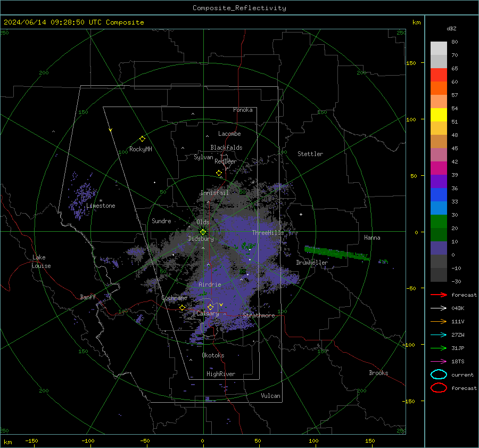Click the 'current' legend text
The width and height of the screenshot is (479, 448).
point(462,375)
